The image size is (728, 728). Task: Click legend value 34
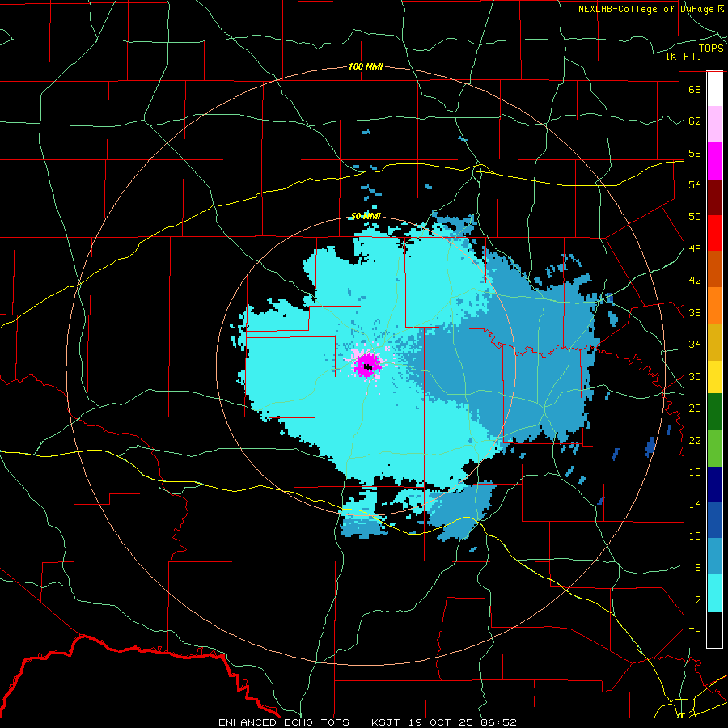point(695,345)
